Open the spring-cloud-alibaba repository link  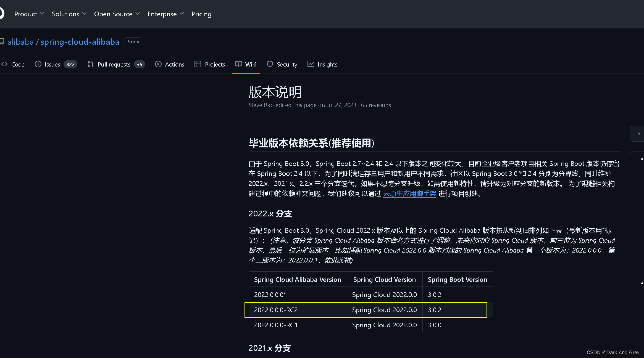tap(80, 42)
